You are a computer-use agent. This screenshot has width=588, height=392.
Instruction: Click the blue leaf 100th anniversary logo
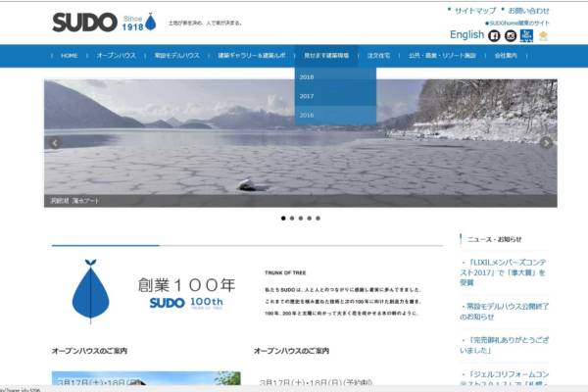click(x=90, y=289)
